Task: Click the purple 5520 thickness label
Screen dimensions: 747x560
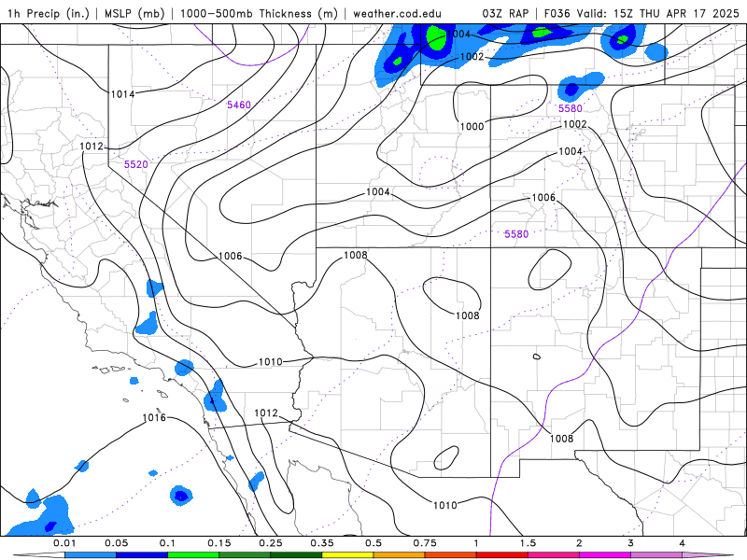Action: pyautogui.click(x=135, y=164)
